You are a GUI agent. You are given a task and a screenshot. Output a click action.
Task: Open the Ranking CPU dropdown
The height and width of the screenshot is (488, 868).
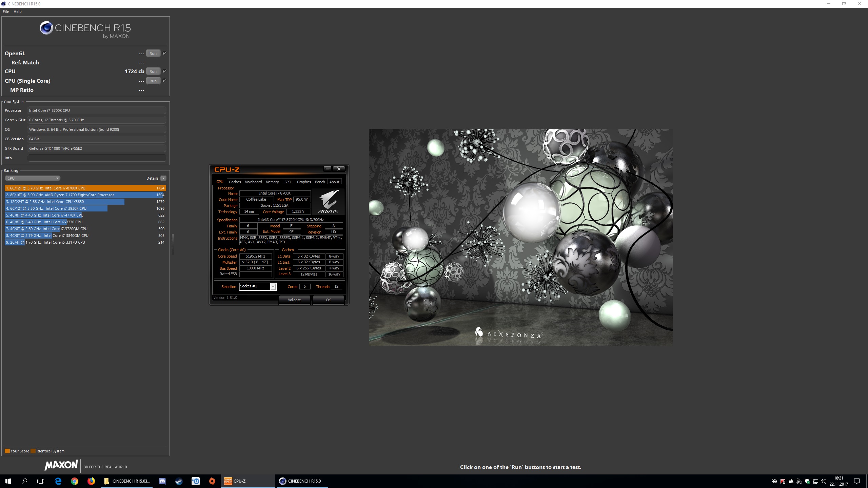(x=33, y=178)
